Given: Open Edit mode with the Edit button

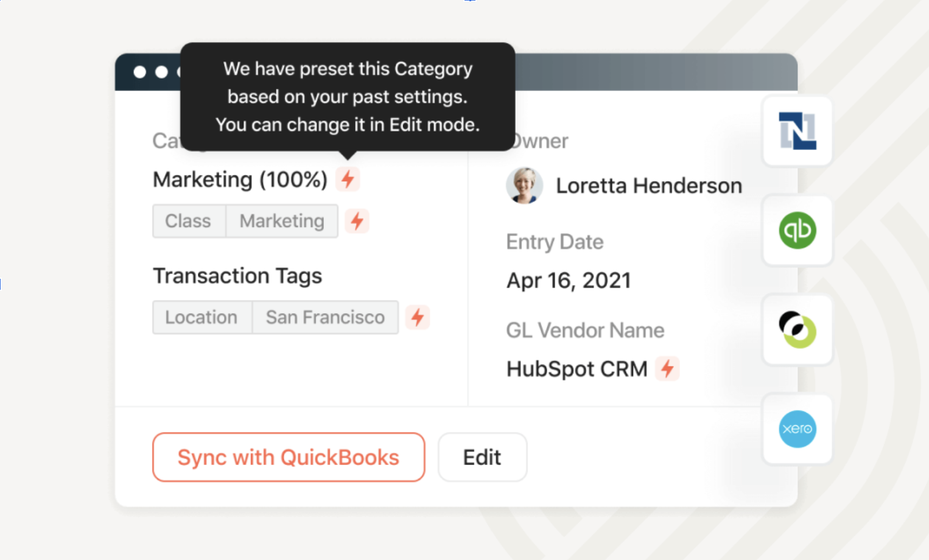Looking at the screenshot, I should coord(482,457).
